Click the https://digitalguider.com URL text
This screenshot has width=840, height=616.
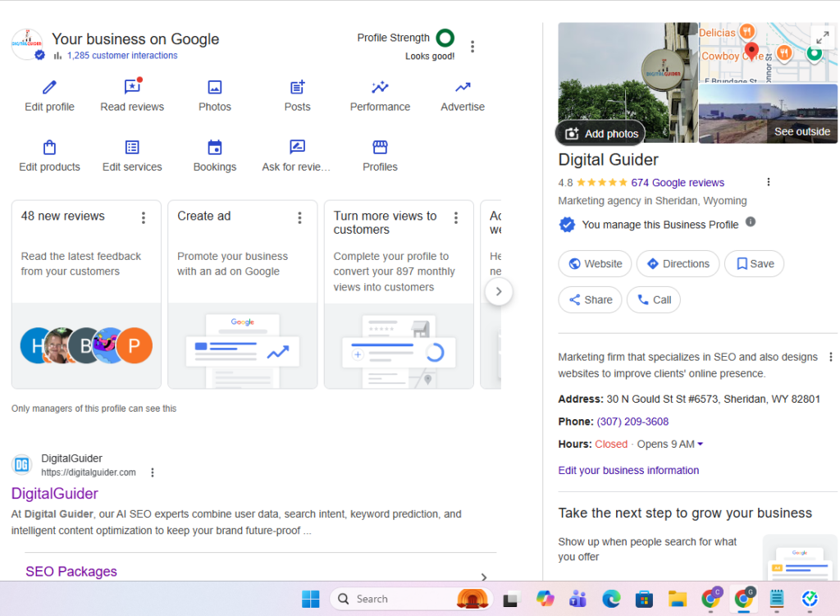tap(89, 472)
